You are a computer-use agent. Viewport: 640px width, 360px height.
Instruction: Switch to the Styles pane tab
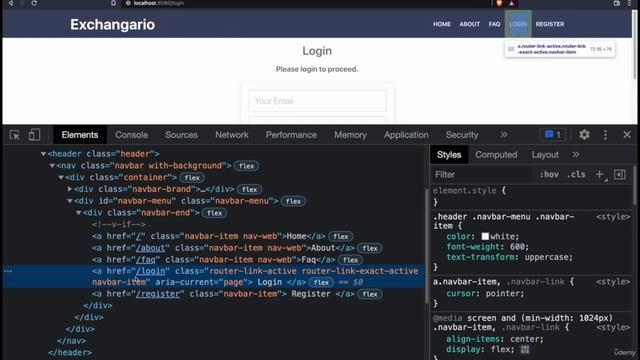click(449, 155)
